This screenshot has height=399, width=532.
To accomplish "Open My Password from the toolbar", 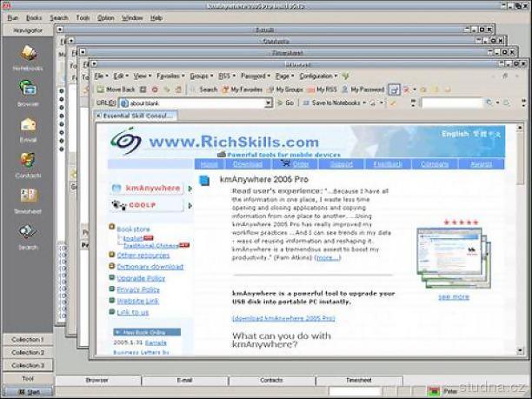I will tap(363, 90).
